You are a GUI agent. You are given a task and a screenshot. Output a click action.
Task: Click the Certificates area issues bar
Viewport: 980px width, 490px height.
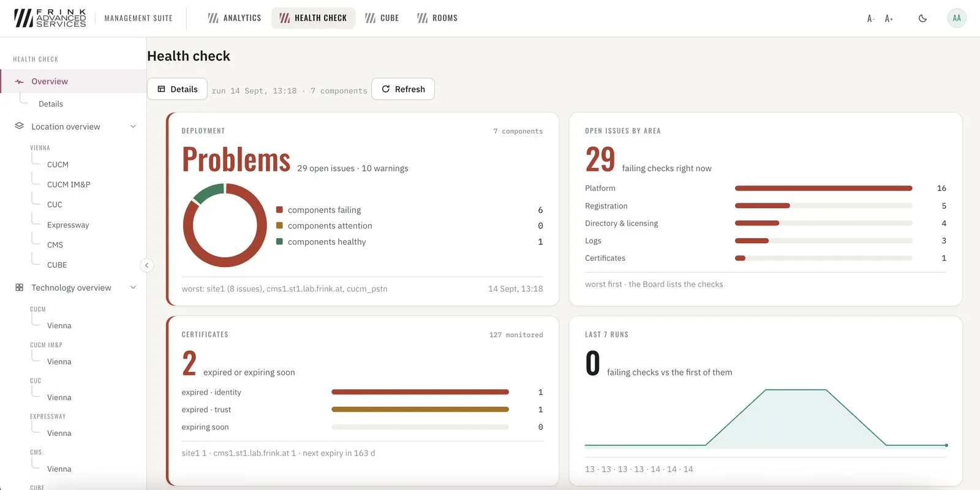tap(823, 258)
